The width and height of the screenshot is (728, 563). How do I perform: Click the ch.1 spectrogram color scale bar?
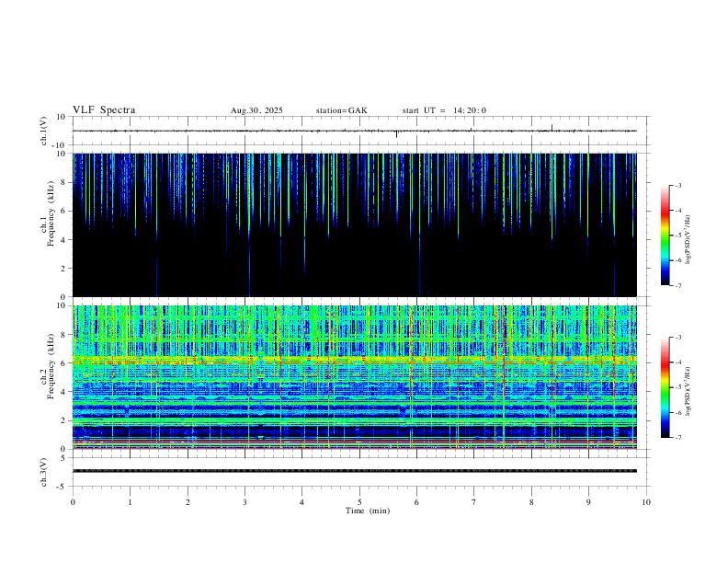click(665, 236)
